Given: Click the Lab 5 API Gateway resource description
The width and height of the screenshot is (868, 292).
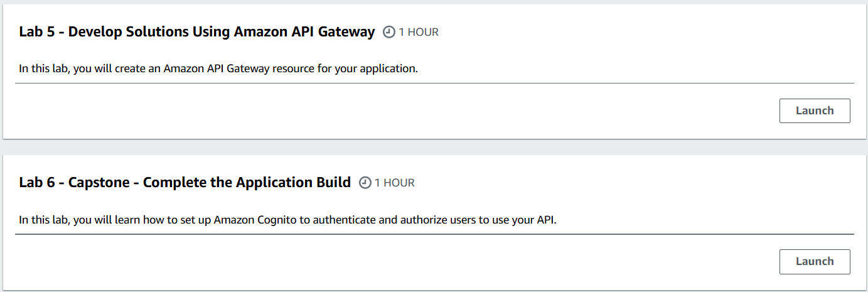Looking at the screenshot, I should (x=218, y=68).
